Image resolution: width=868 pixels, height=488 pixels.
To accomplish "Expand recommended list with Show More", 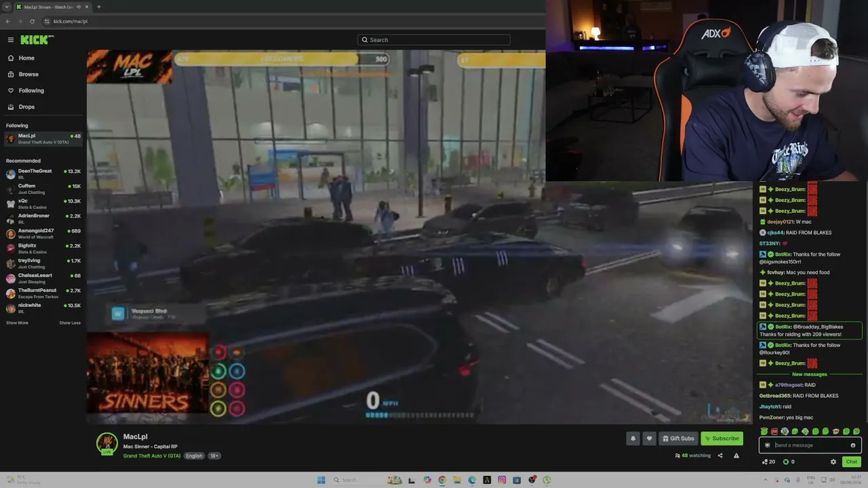I will click(17, 323).
